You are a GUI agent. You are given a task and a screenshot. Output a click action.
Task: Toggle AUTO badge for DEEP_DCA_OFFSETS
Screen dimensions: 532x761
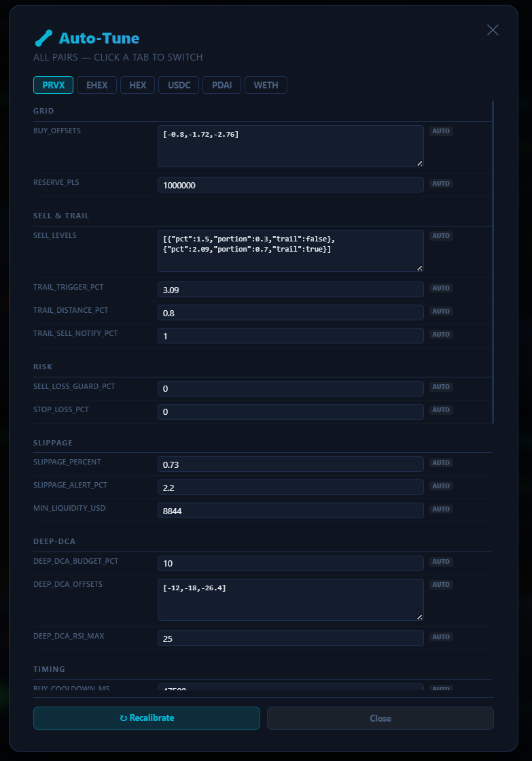(441, 585)
